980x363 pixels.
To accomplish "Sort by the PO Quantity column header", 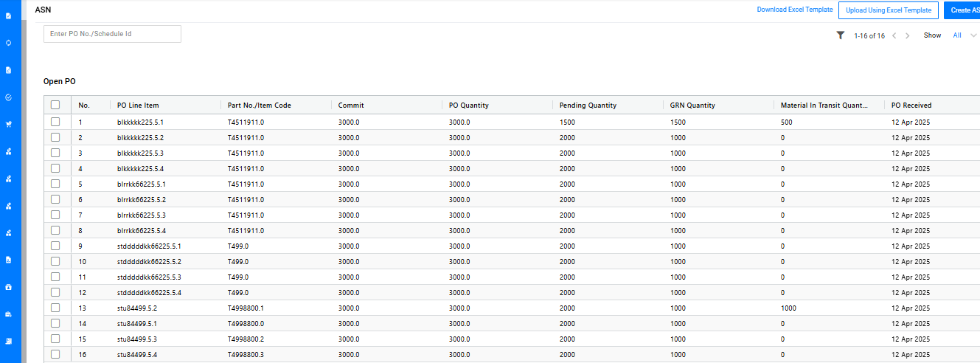I will pos(468,106).
